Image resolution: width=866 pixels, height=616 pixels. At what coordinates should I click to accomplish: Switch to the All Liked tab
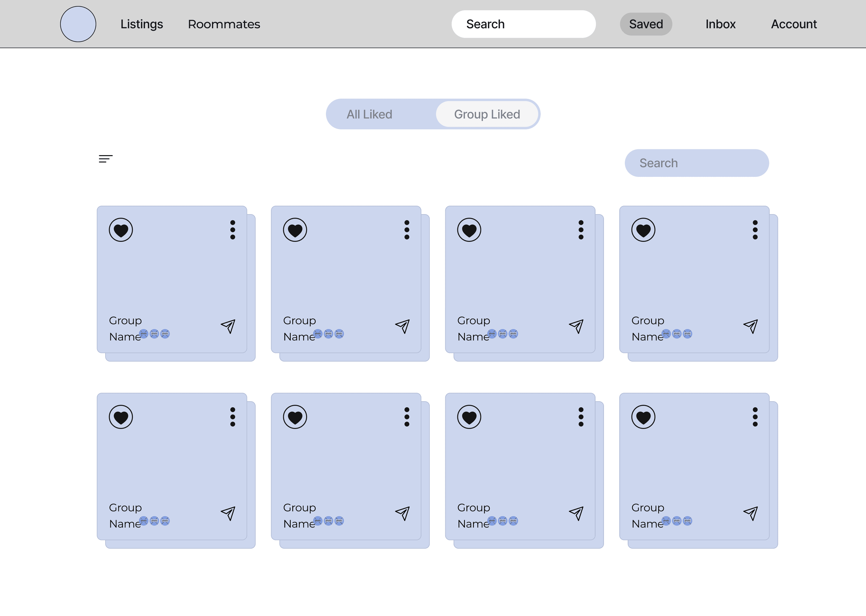click(370, 114)
